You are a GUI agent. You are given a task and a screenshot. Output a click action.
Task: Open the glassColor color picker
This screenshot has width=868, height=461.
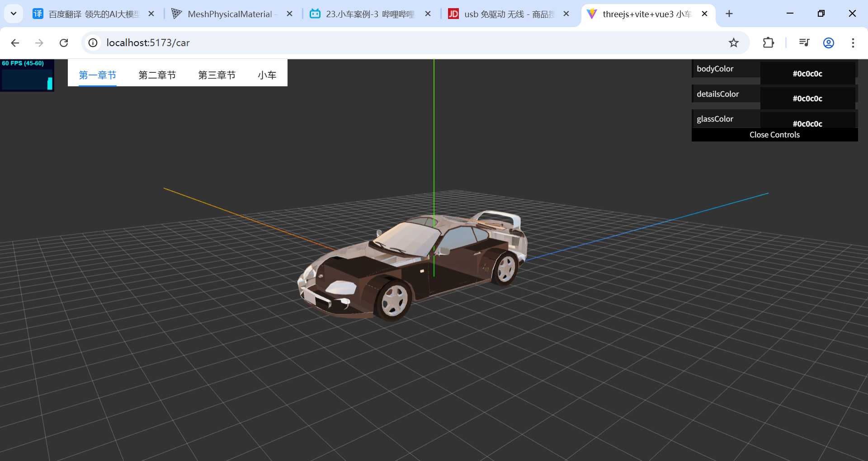807,121
